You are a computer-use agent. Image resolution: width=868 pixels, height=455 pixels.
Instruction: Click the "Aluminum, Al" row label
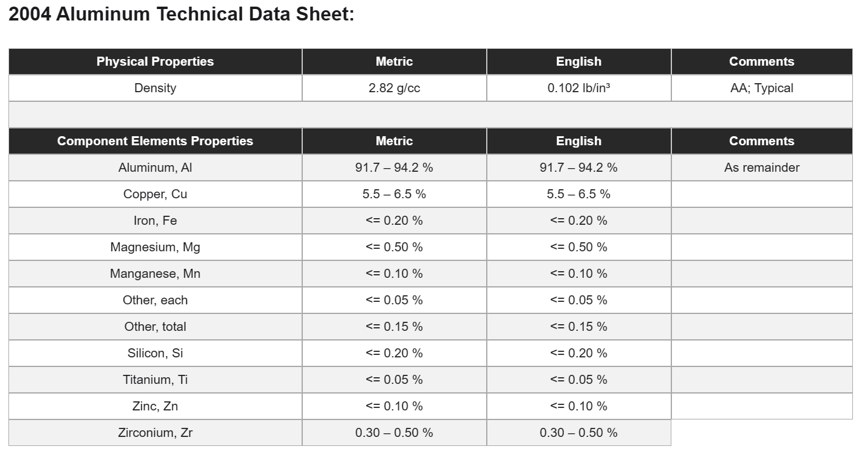[155, 168]
